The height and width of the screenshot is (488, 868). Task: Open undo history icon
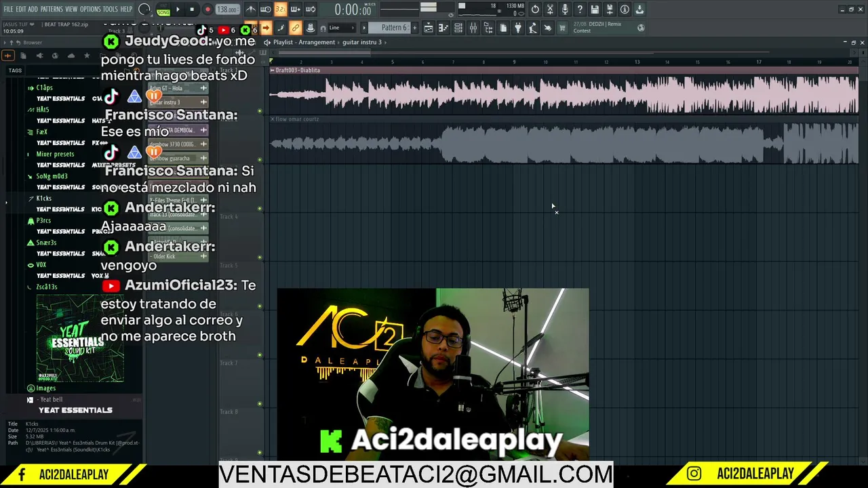pyautogui.click(x=535, y=9)
